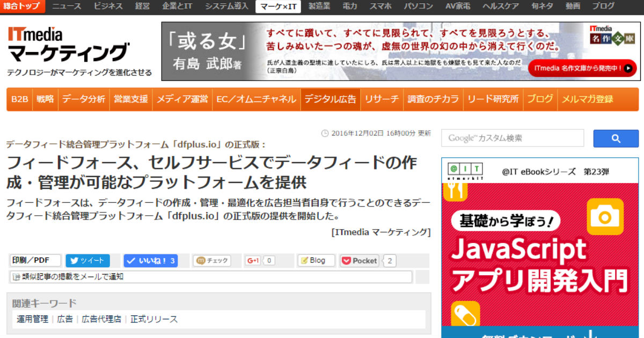Image resolution: width=644 pixels, height=338 pixels.
Task: Open the 正式リリース keyword link
Action: [x=154, y=319]
